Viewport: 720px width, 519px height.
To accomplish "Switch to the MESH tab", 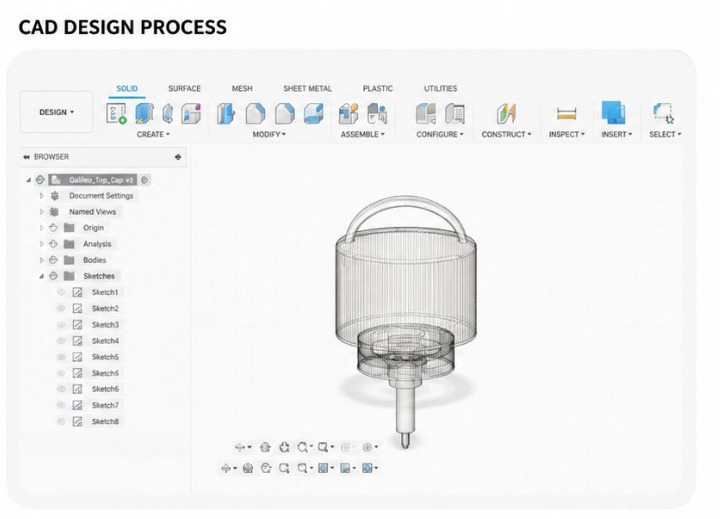I will (242, 89).
